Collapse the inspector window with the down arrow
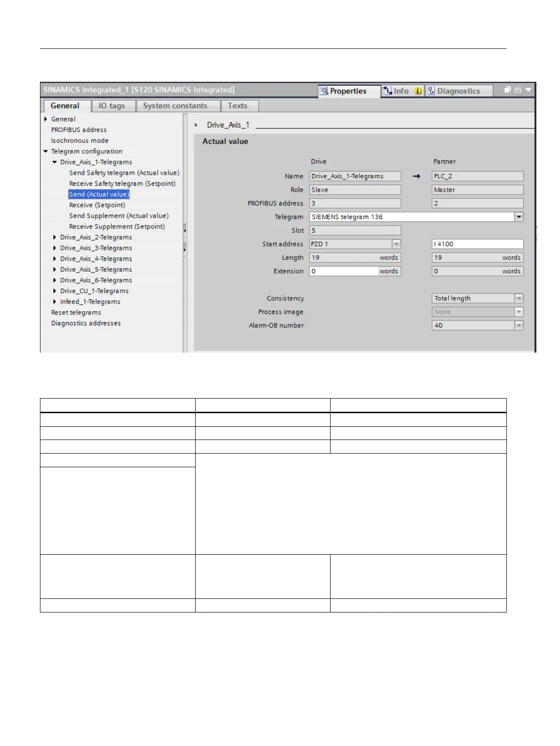560x746 pixels. pos(528,90)
